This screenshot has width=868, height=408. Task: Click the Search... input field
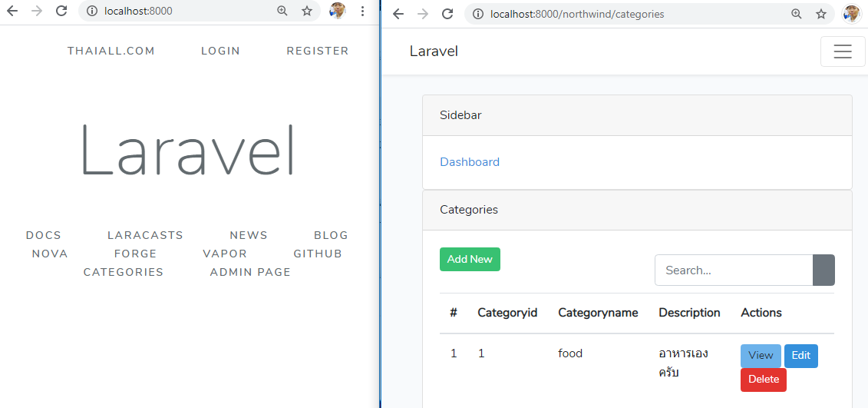click(733, 270)
